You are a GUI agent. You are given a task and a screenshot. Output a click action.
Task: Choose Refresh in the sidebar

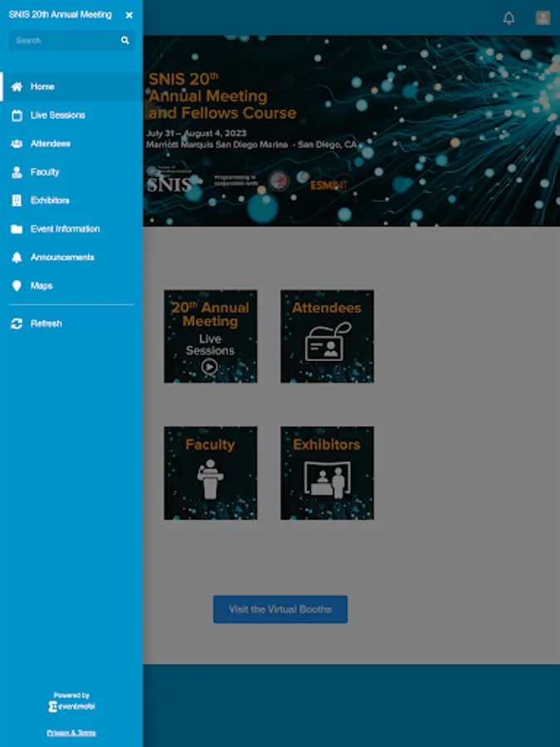tap(71, 324)
